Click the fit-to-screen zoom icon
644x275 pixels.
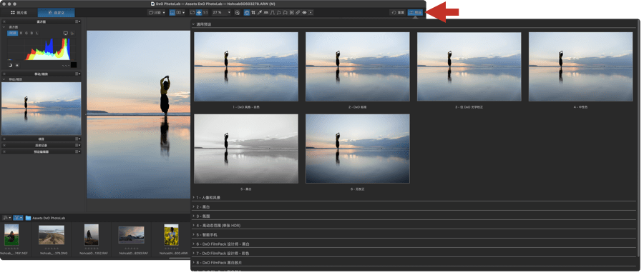click(x=192, y=13)
